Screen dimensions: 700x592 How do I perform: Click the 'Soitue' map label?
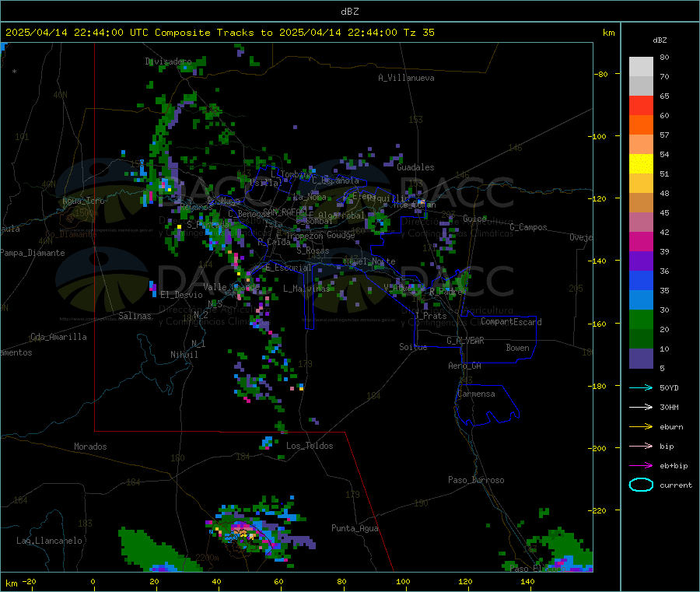coord(413,347)
